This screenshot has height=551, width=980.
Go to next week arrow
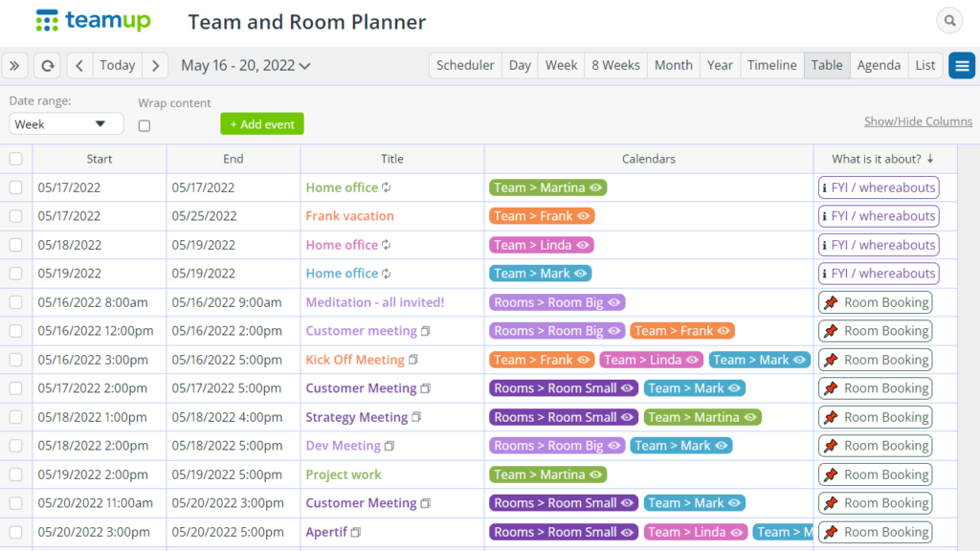point(156,65)
